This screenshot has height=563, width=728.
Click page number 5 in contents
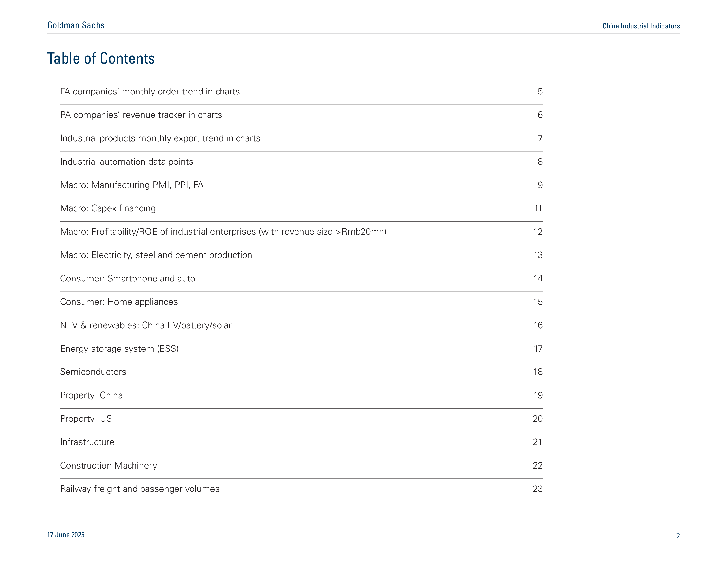(x=540, y=91)
